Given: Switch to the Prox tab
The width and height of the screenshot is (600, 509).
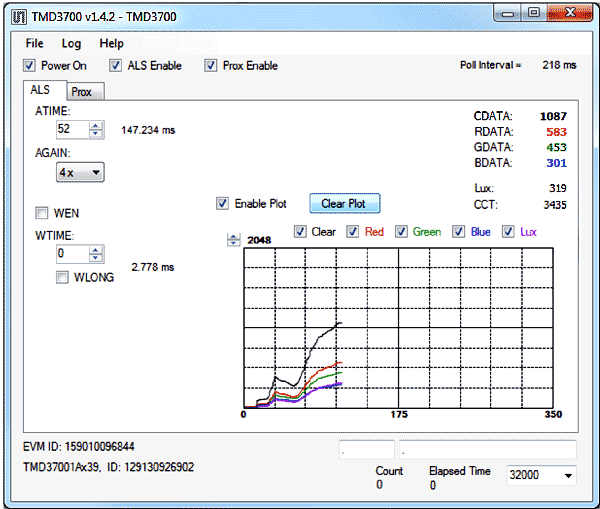Looking at the screenshot, I should (85, 92).
